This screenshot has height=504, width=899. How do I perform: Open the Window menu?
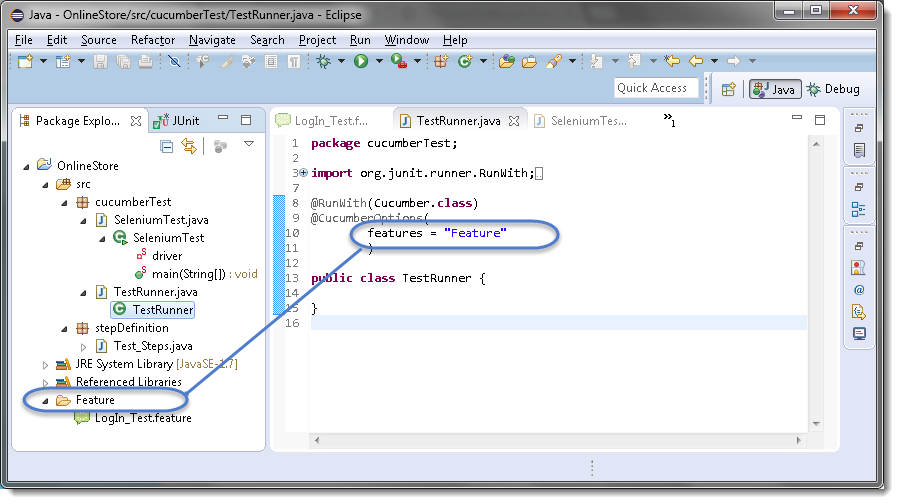coord(406,40)
